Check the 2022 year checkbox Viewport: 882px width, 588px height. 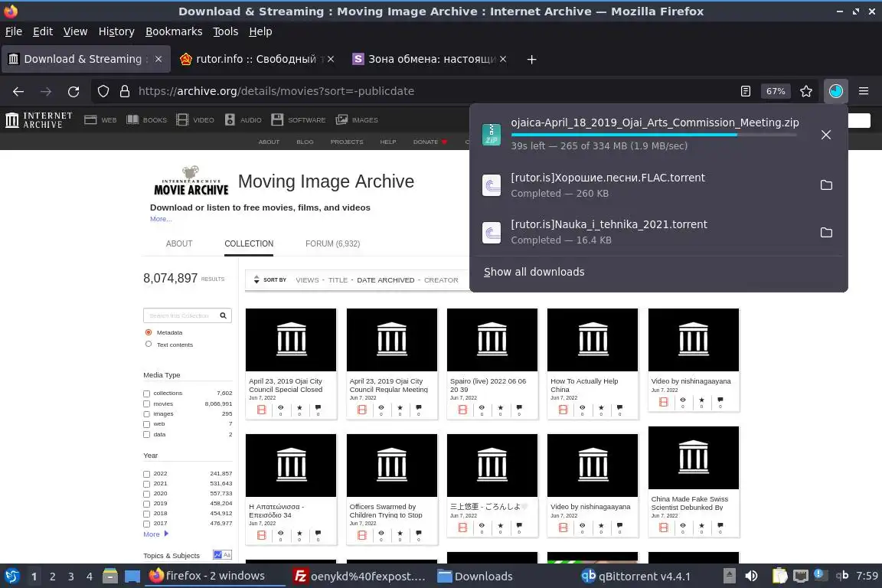(x=147, y=475)
